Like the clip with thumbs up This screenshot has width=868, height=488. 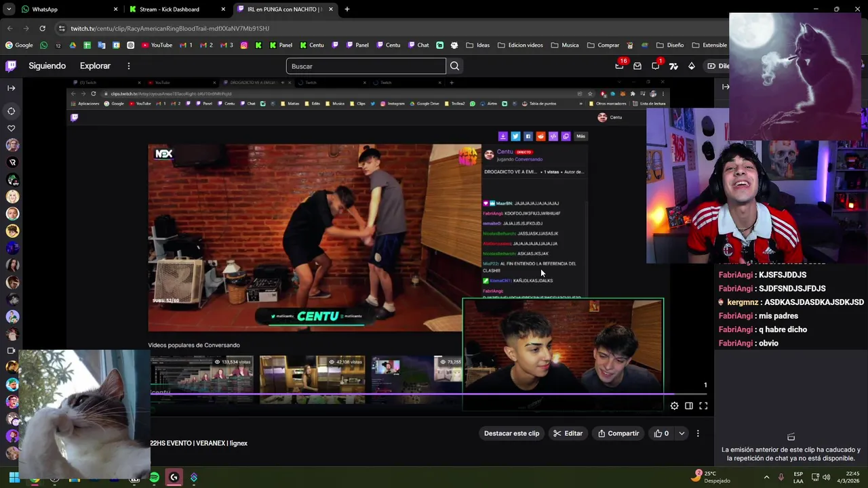[x=661, y=433]
